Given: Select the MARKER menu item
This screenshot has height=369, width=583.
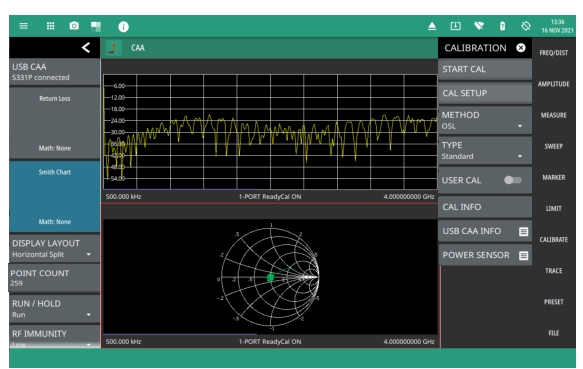Looking at the screenshot, I should 553,177.
